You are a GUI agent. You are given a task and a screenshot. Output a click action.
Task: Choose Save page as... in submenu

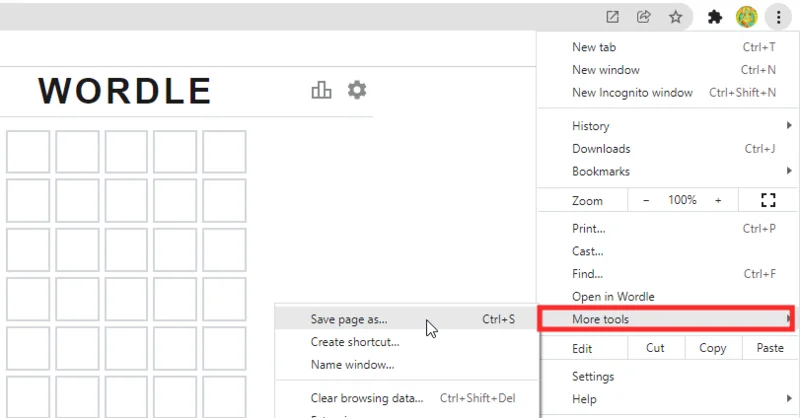(x=406, y=319)
